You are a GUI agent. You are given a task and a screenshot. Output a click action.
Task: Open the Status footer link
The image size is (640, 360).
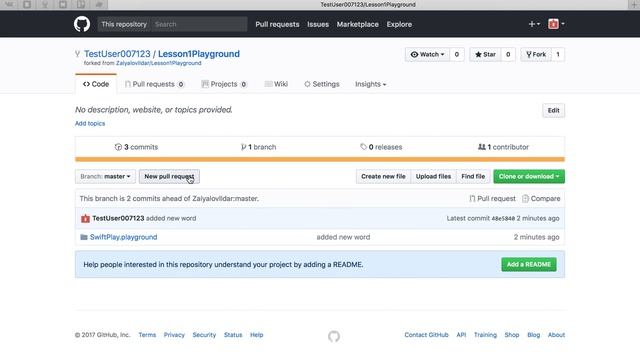[233, 335]
